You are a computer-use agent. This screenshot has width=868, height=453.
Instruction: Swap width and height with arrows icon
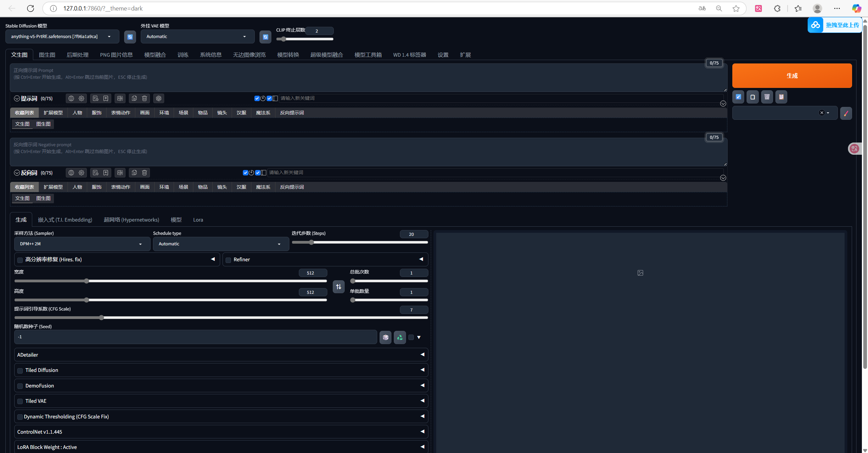[x=339, y=287]
